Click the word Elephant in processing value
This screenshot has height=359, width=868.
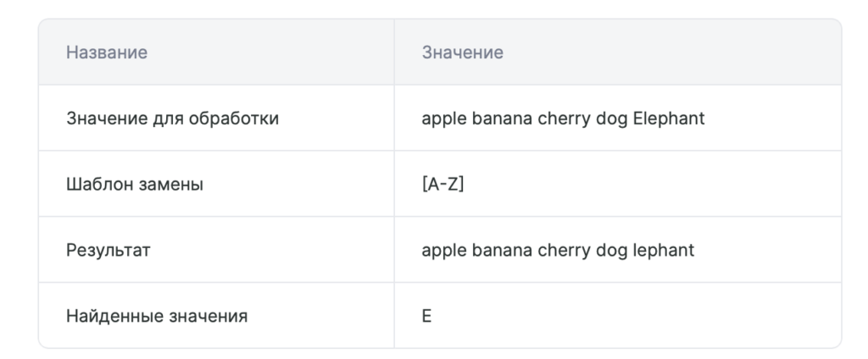[669, 119]
